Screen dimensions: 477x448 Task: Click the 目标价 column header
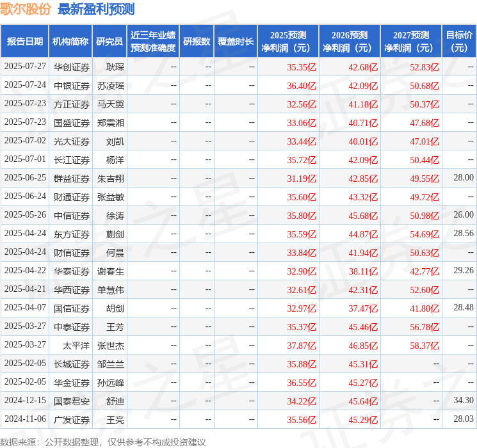click(459, 42)
